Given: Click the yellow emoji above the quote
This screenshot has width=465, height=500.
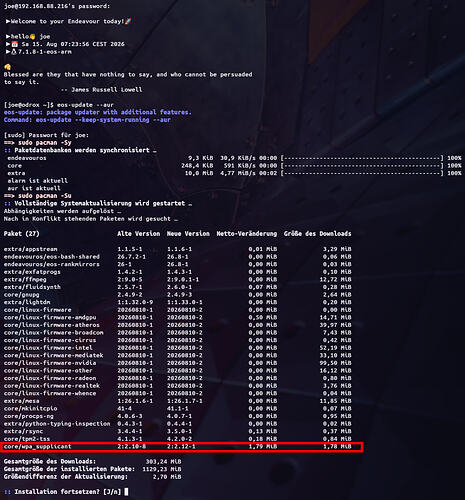Looking at the screenshot, I should pyautogui.click(x=7, y=67).
